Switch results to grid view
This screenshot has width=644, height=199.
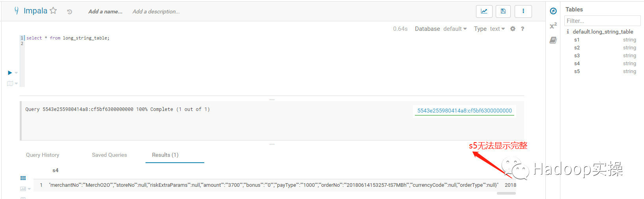click(23, 178)
